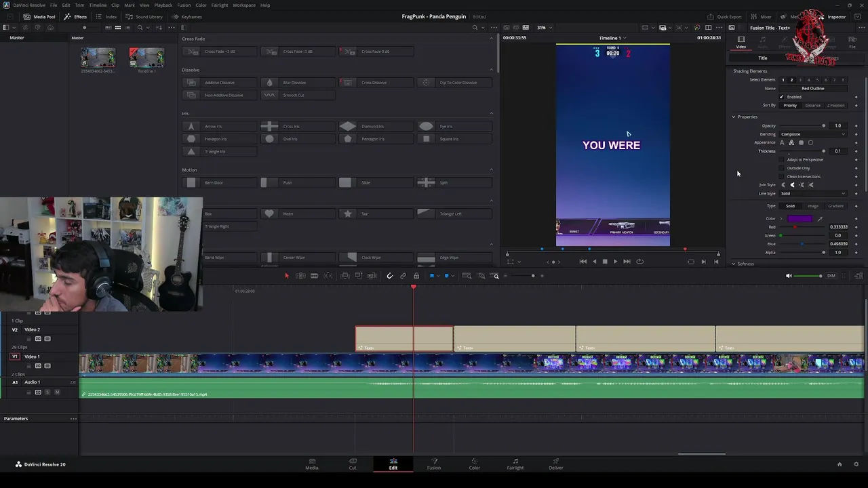Play the timeline forward
868x488 pixels.
pos(615,262)
